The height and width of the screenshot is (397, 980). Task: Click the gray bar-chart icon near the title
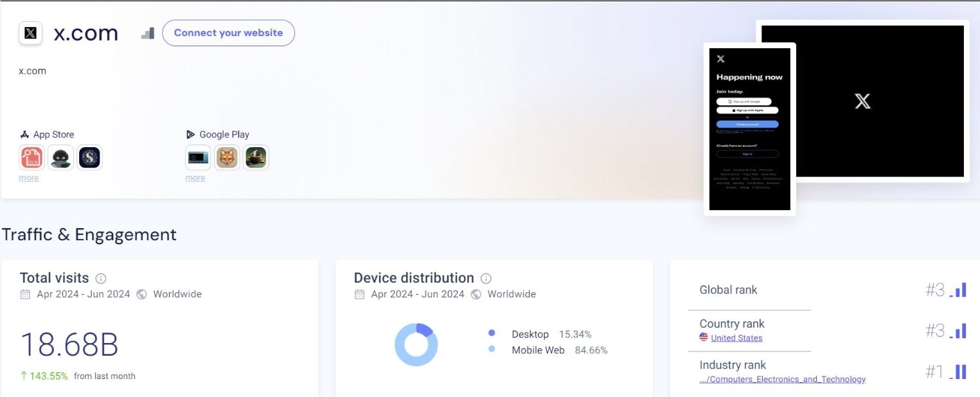tap(148, 33)
